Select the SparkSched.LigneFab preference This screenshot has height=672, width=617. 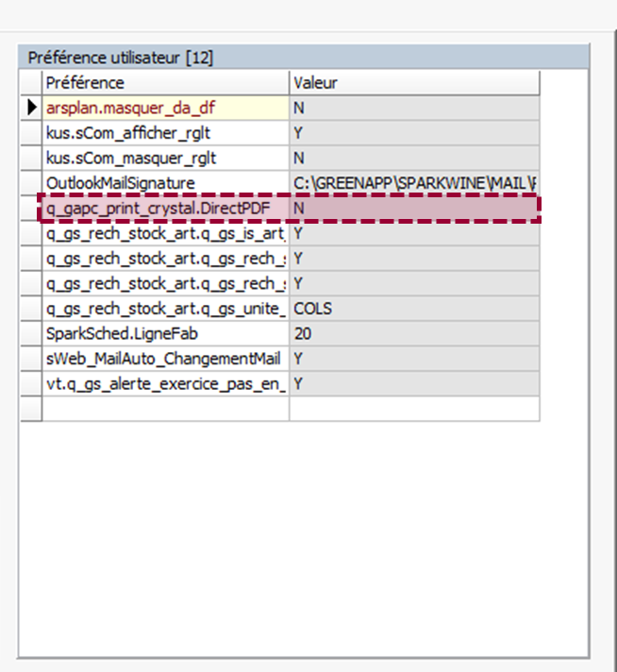tap(165, 333)
